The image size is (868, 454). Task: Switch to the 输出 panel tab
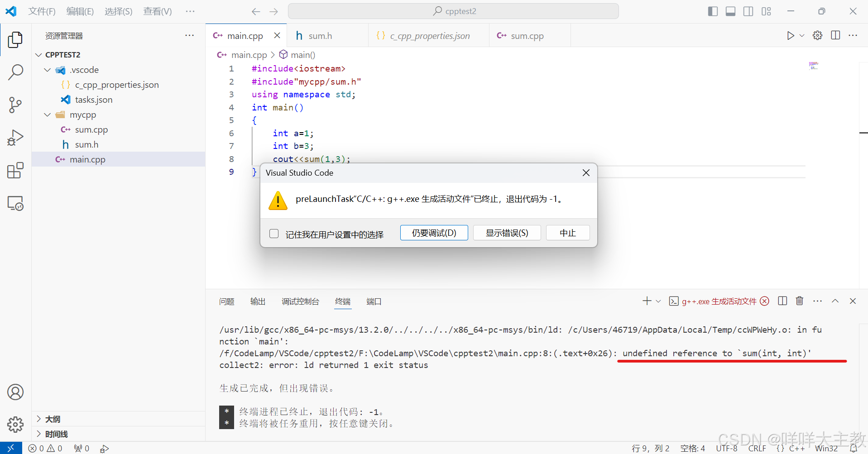258,301
